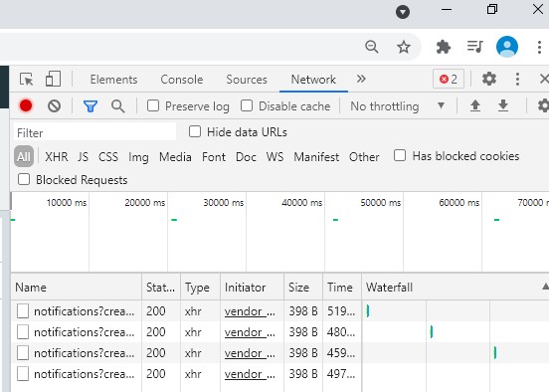Open the No throttling dropdown
The width and height of the screenshot is (549, 392).
(398, 105)
